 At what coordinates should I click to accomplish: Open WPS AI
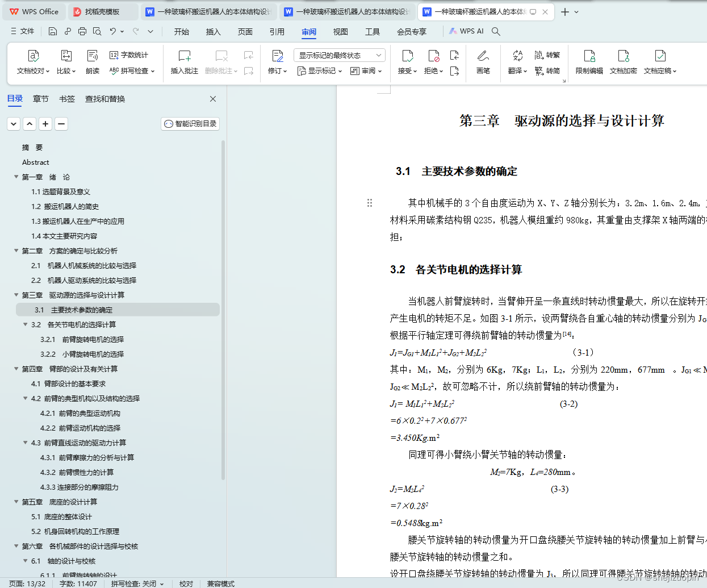(466, 31)
